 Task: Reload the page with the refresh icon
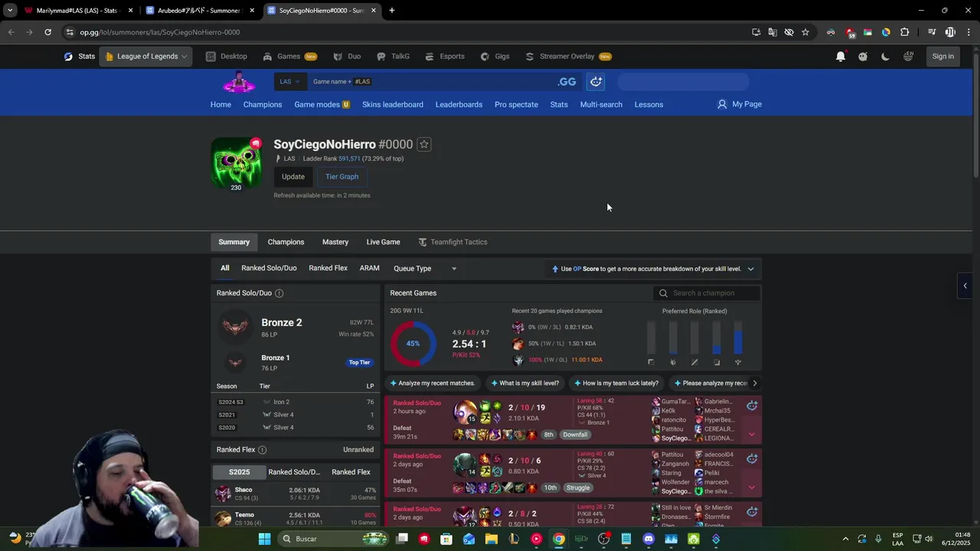[x=47, y=32]
